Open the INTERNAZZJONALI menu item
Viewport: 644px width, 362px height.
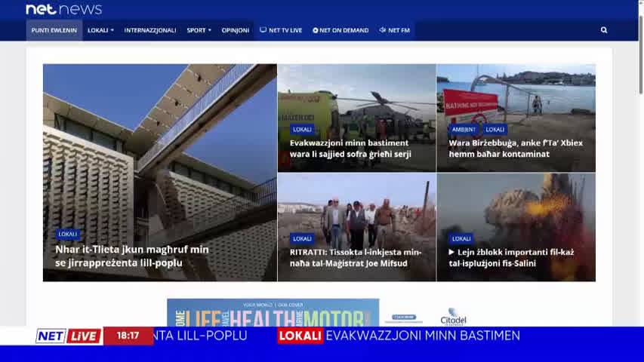pyautogui.click(x=150, y=30)
